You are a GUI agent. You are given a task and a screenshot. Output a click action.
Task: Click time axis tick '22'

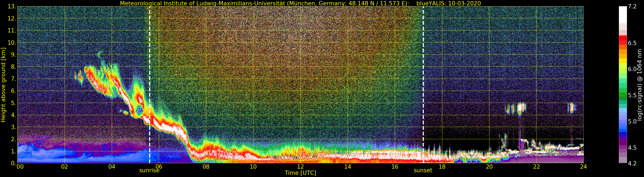(536, 167)
